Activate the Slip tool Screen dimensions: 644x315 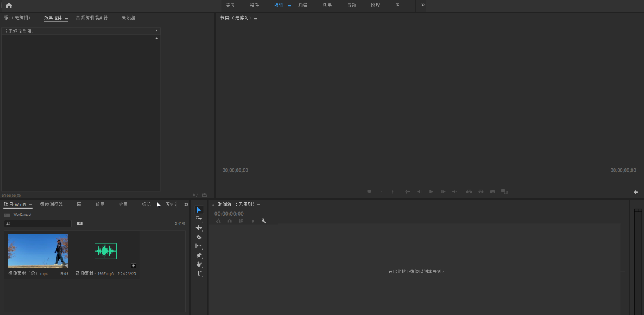point(198,246)
